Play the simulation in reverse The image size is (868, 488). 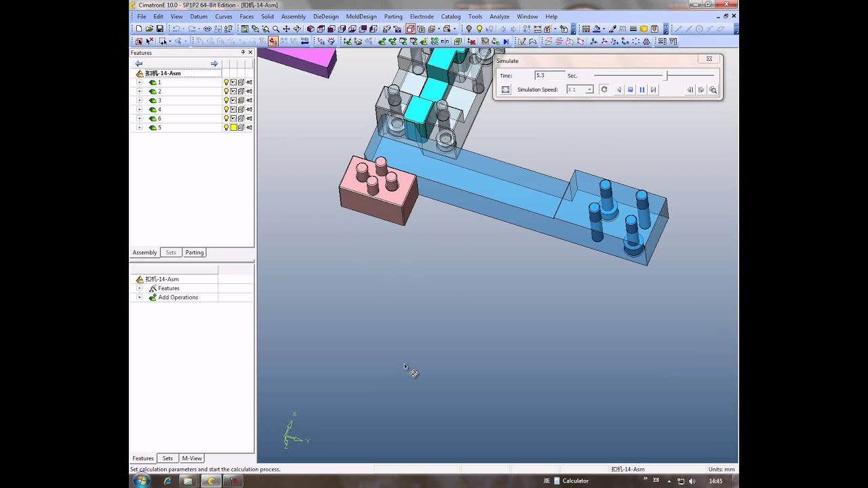tap(618, 89)
